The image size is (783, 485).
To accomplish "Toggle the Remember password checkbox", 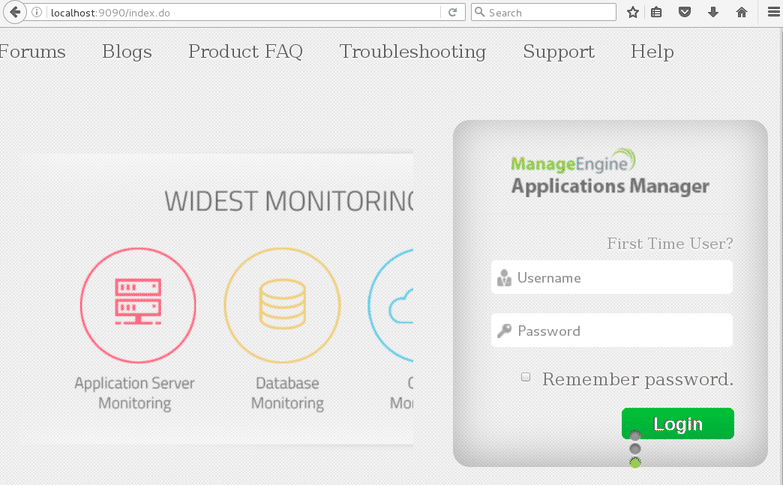I will click(525, 377).
